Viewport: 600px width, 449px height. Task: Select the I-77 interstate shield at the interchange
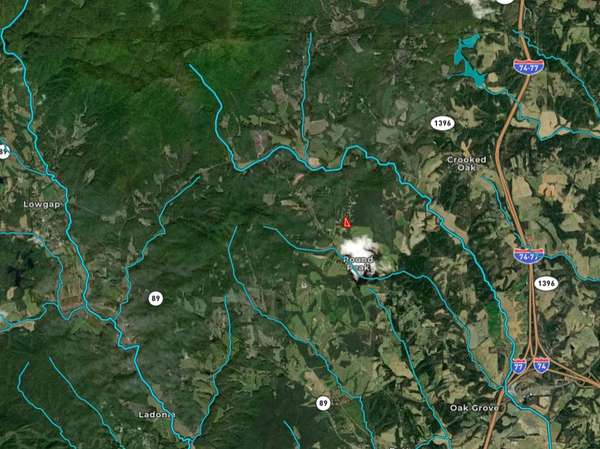(519, 366)
